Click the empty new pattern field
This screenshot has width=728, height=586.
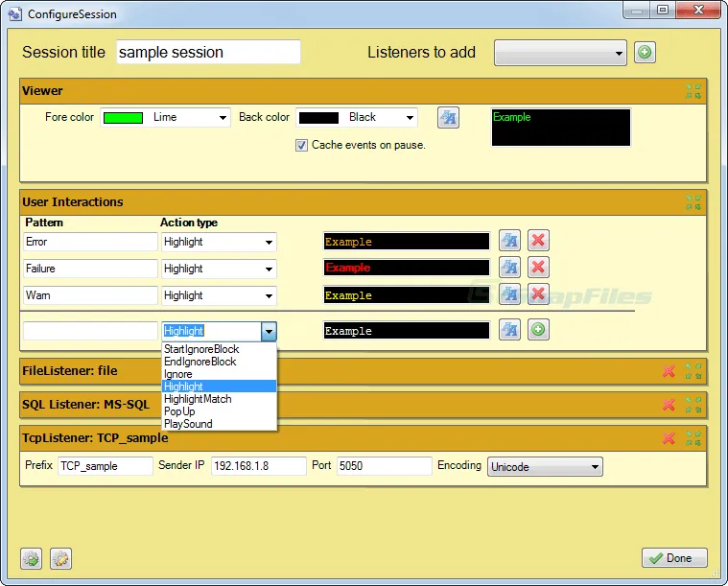click(x=90, y=331)
